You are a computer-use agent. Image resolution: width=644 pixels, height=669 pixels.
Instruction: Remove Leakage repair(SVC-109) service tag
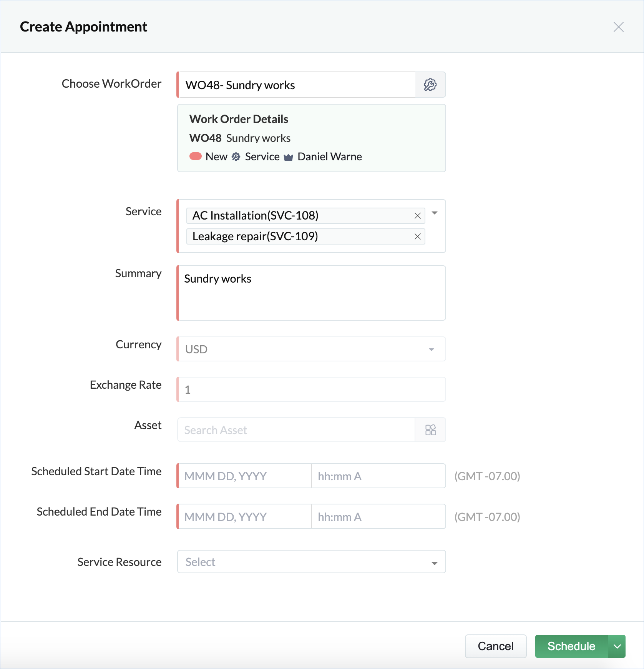pyautogui.click(x=418, y=236)
